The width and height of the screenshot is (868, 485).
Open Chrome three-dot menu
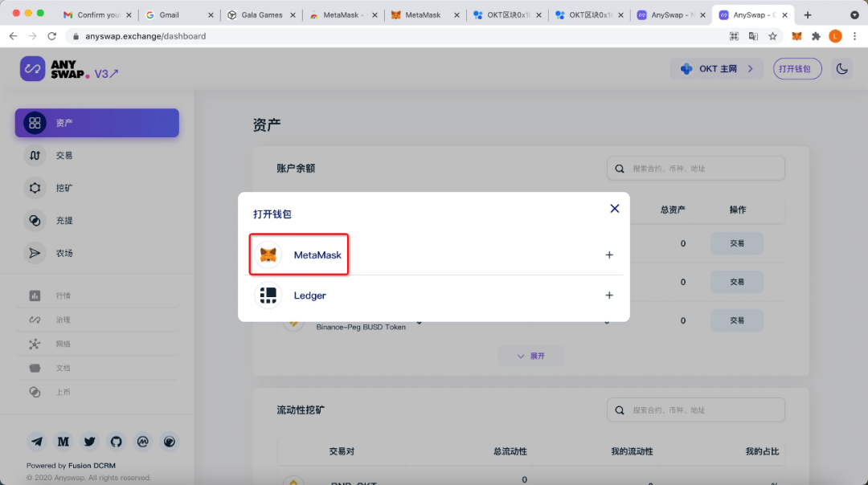(854, 36)
